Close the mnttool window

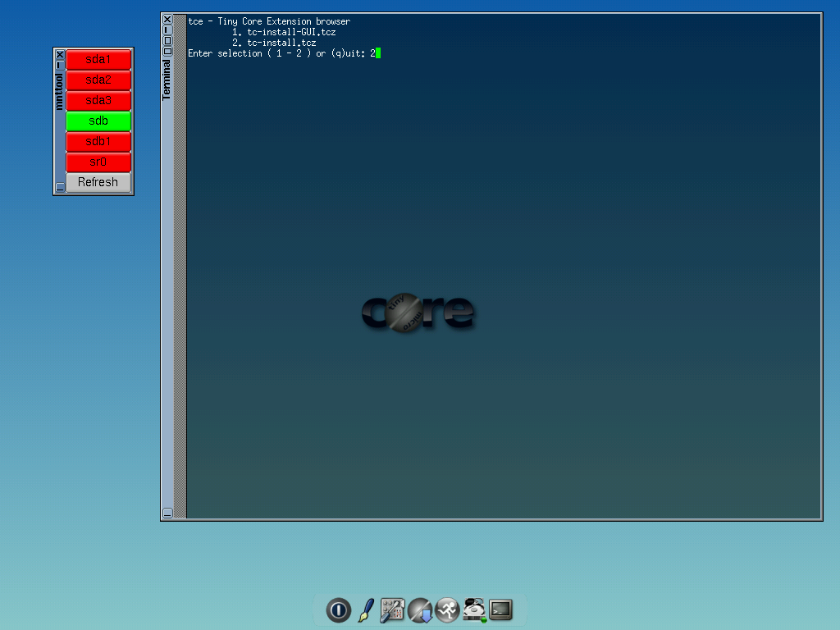60,55
